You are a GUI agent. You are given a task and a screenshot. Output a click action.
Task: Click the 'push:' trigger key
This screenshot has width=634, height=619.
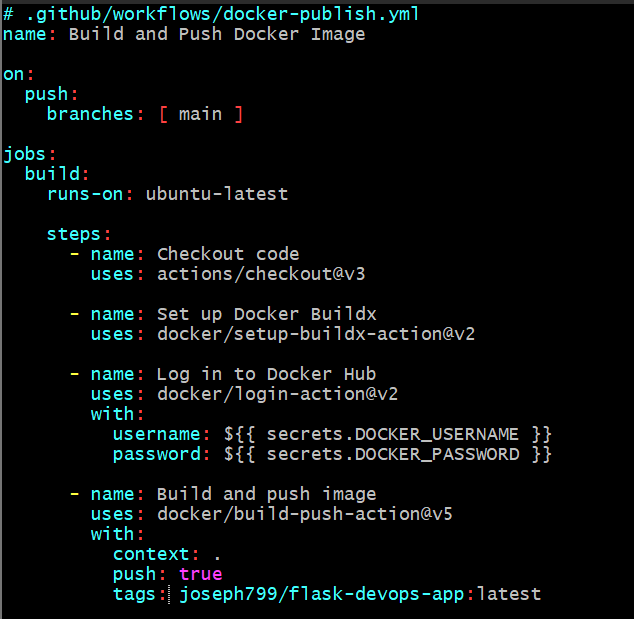pyautogui.click(x=51, y=94)
